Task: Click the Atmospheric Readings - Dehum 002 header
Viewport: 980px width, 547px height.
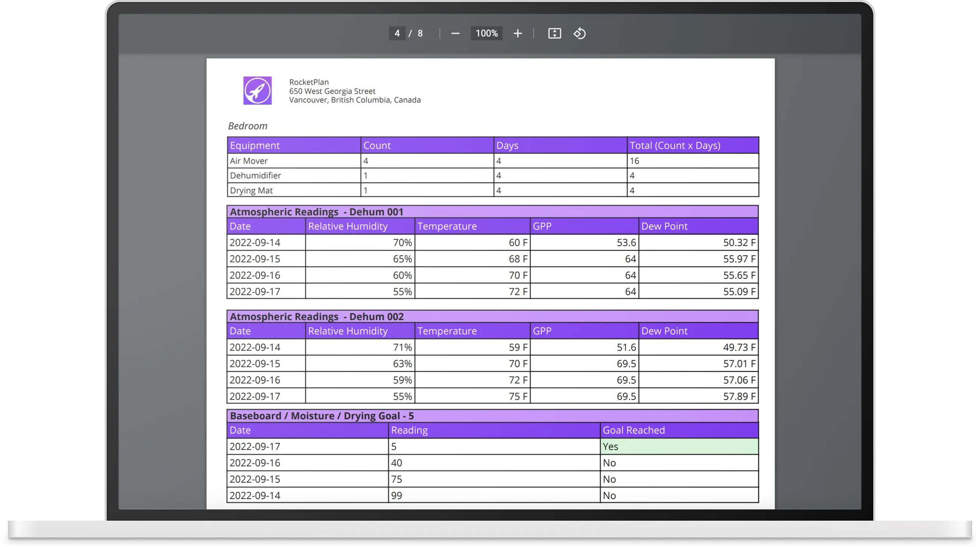Action: pos(317,316)
